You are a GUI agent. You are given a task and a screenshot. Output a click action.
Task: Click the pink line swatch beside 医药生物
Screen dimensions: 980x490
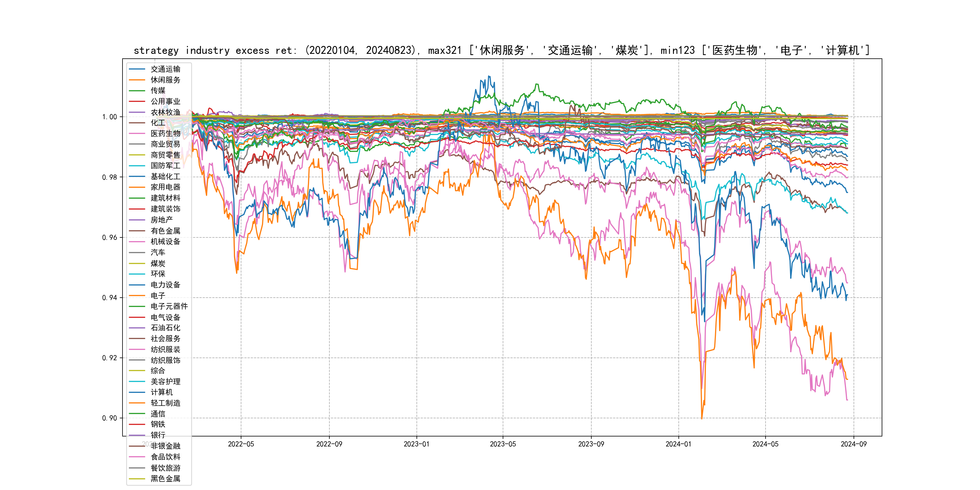click(x=137, y=133)
